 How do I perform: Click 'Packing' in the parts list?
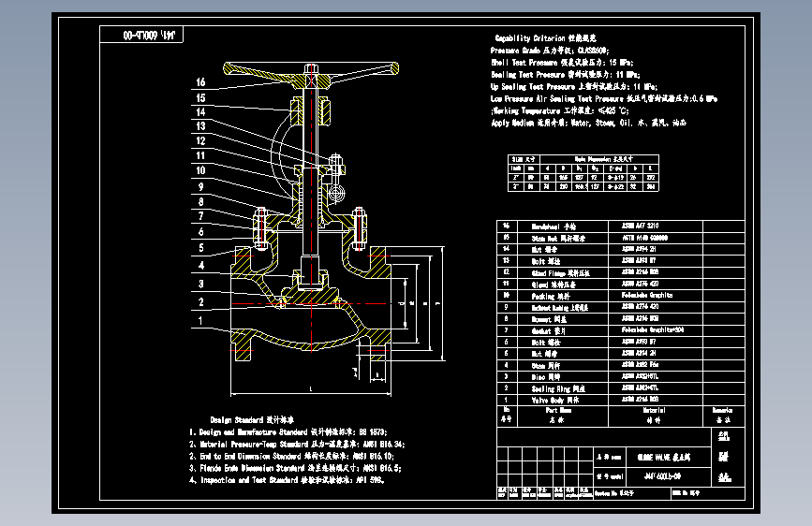pos(551,296)
